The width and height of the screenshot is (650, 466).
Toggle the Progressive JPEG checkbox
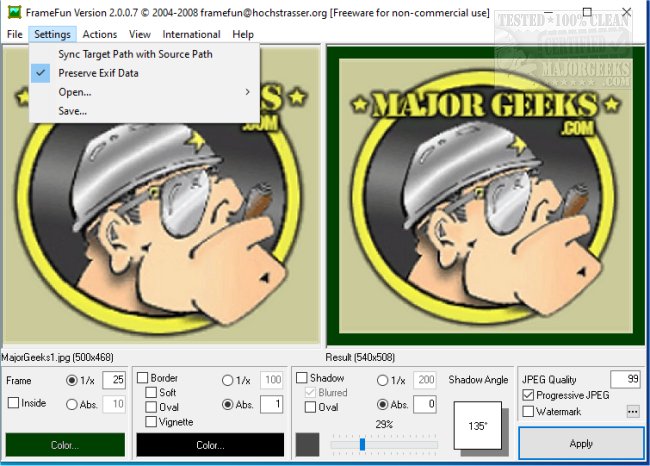pyautogui.click(x=528, y=395)
